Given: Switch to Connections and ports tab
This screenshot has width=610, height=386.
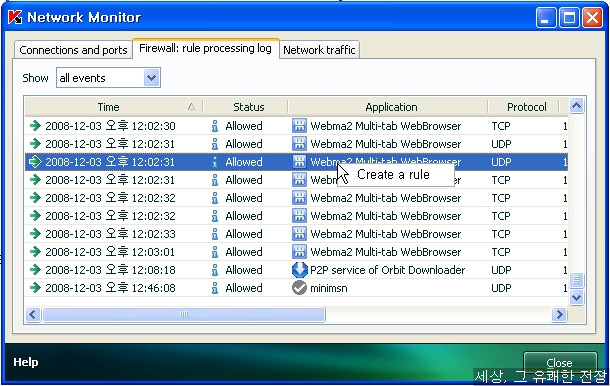Looking at the screenshot, I should pos(74,50).
